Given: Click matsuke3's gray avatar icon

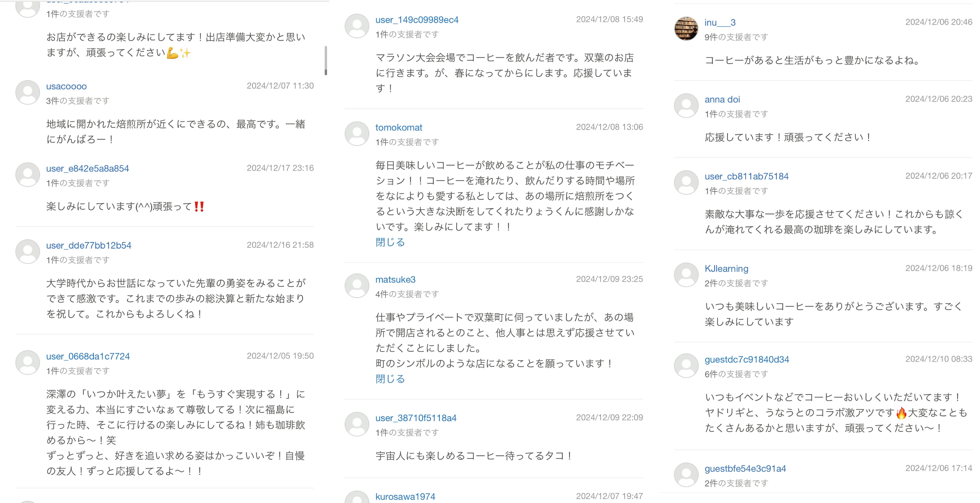Looking at the screenshot, I should click(357, 285).
